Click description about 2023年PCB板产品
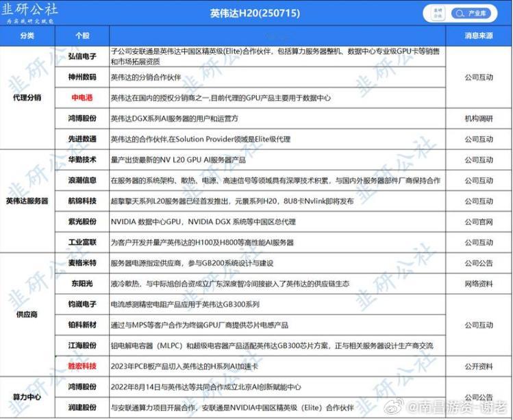Screen dimensions: 513x420 [184, 367]
